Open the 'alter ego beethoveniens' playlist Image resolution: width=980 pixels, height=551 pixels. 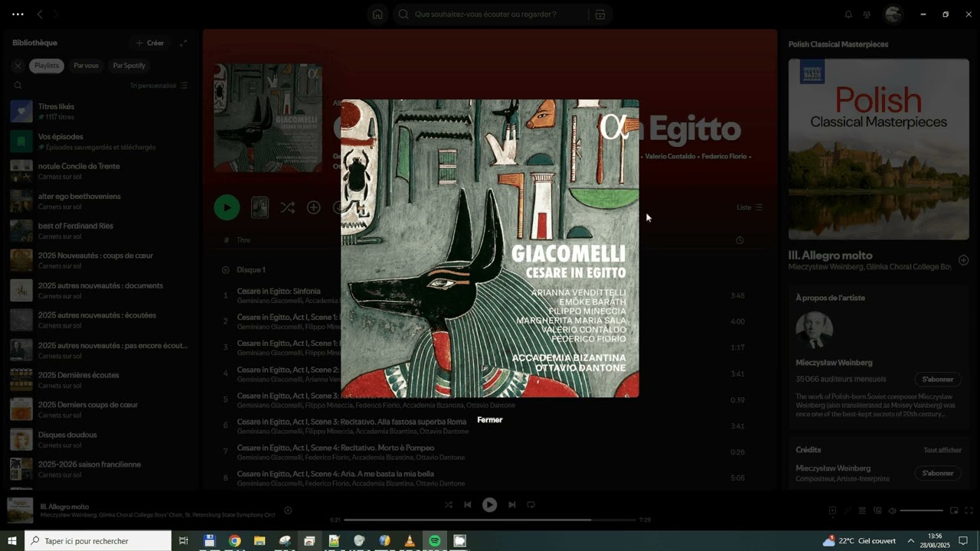point(100,201)
